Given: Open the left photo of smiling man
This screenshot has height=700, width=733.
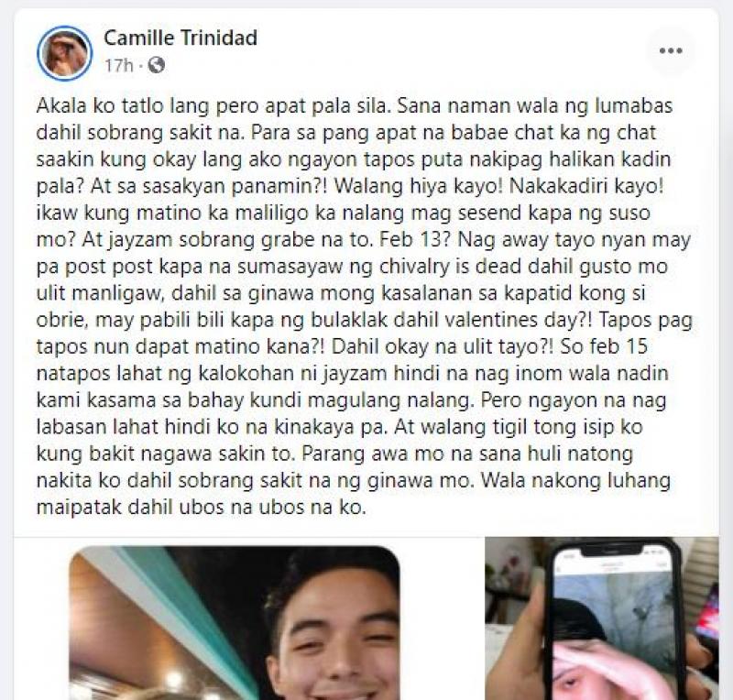Looking at the screenshot, I should pyautogui.click(x=235, y=622).
